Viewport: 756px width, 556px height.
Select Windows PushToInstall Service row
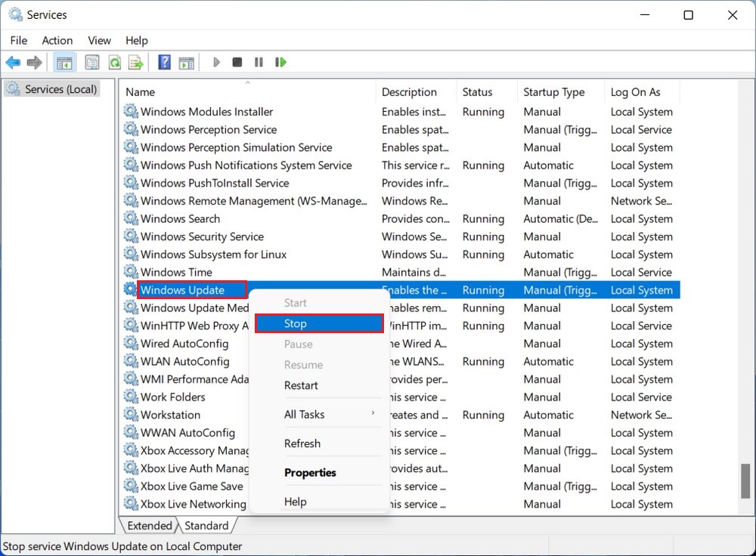click(400, 183)
